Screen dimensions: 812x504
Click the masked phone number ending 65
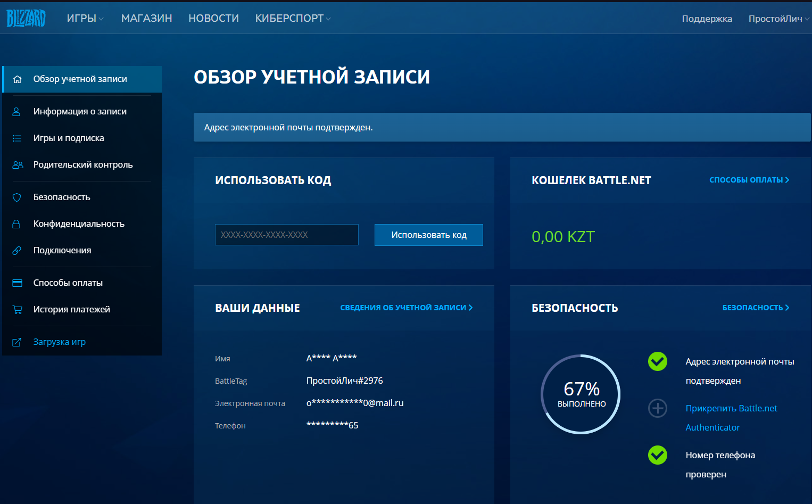click(x=333, y=425)
